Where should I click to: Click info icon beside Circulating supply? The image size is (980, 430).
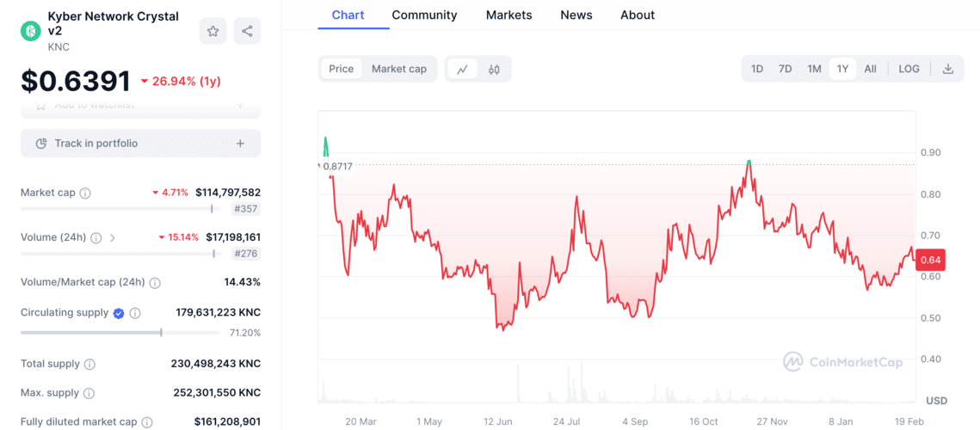coord(135,313)
